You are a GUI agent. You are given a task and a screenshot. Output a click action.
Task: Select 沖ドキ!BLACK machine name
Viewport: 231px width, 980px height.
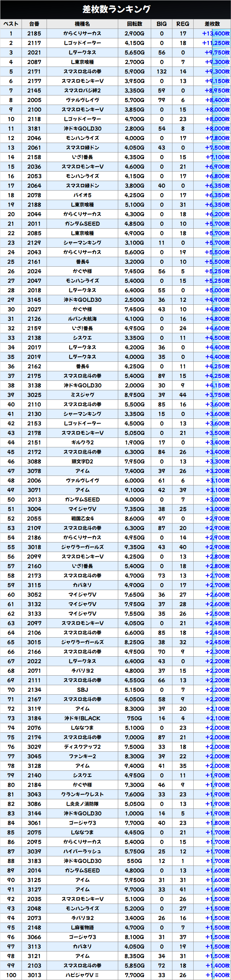pos(82,718)
